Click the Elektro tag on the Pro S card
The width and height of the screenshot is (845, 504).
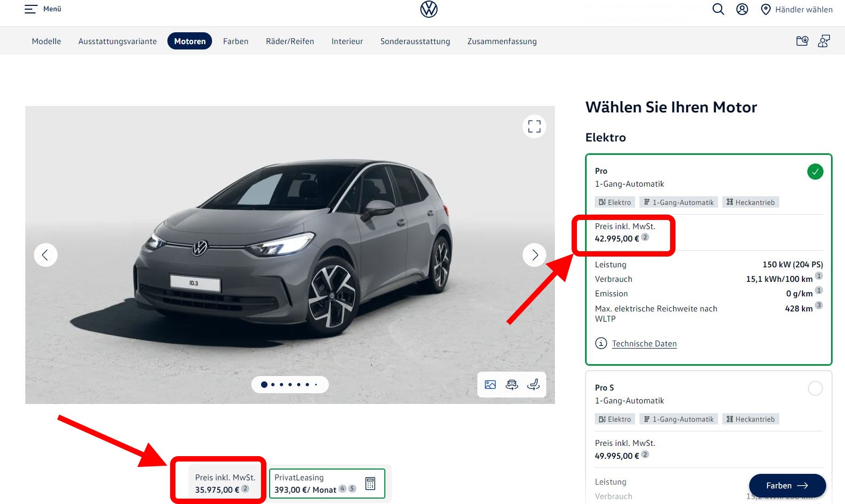[615, 419]
